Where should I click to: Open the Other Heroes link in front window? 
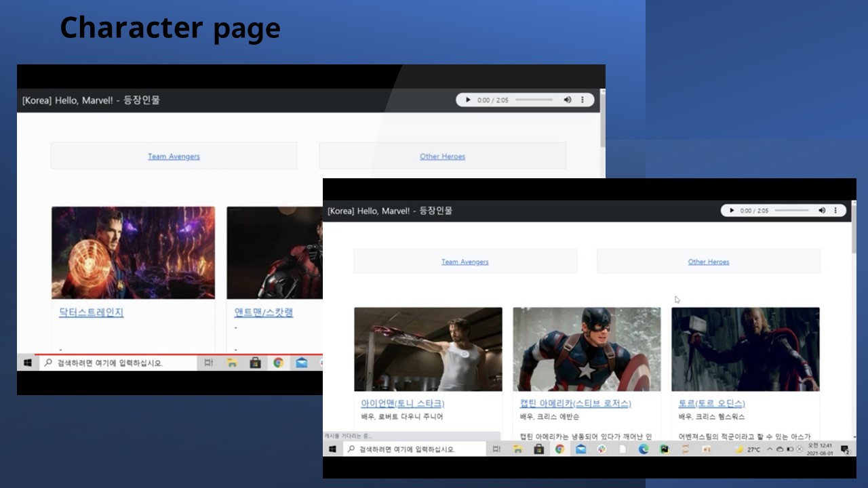(709, 262)
